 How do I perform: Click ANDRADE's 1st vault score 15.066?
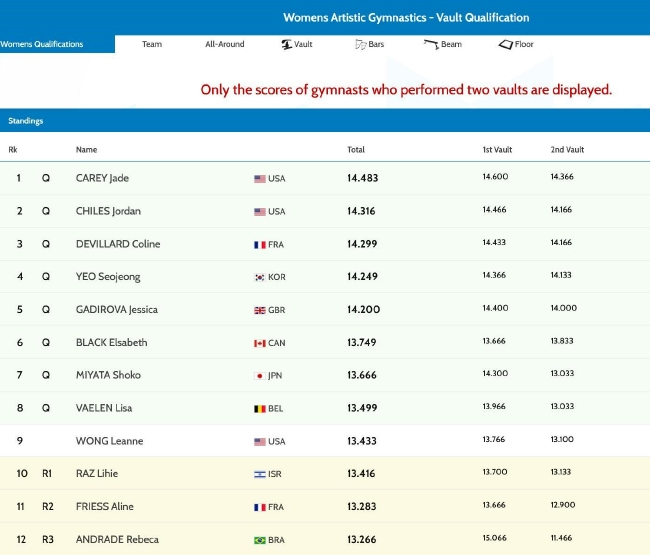495,538
